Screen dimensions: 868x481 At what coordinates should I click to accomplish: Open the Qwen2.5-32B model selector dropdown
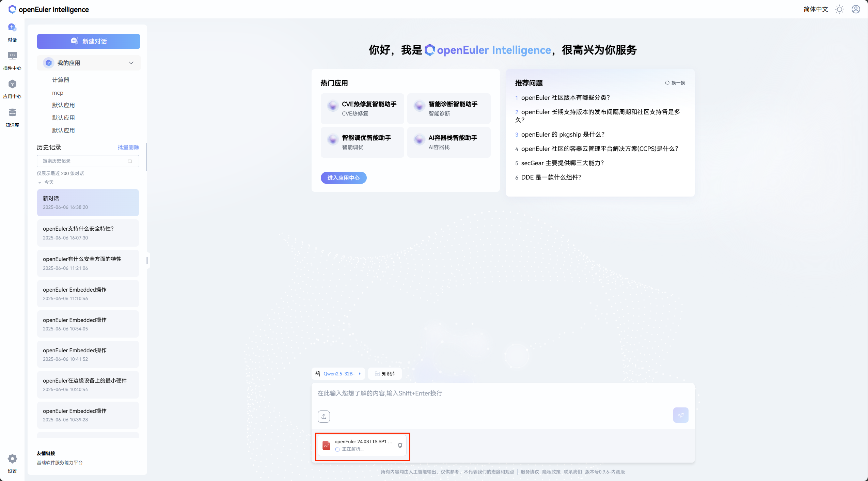338,374
